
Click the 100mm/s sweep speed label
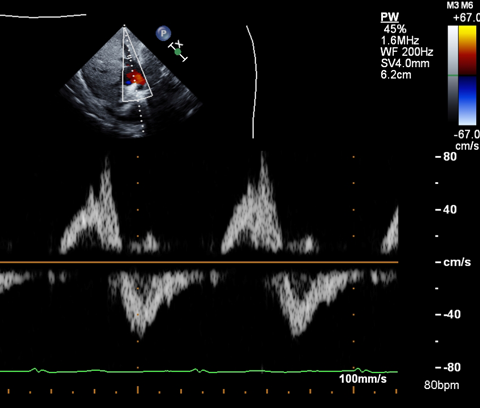[x=363, y=379]
